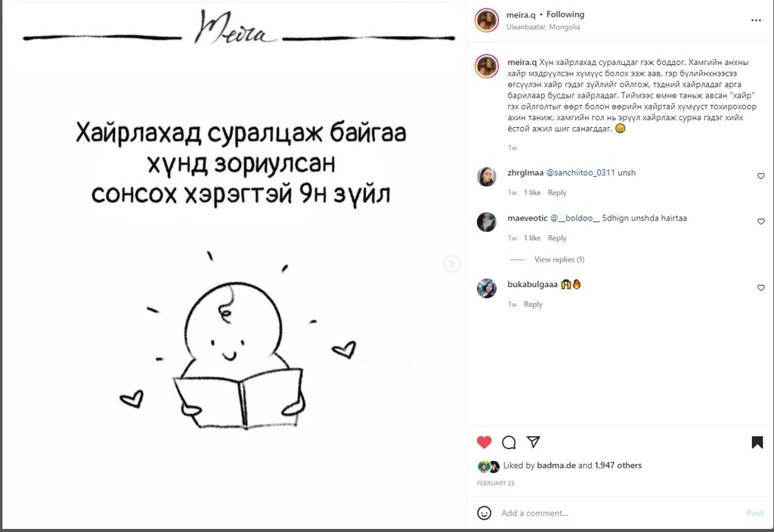Reply to bukabulgaaa's comment

(533, 304)
